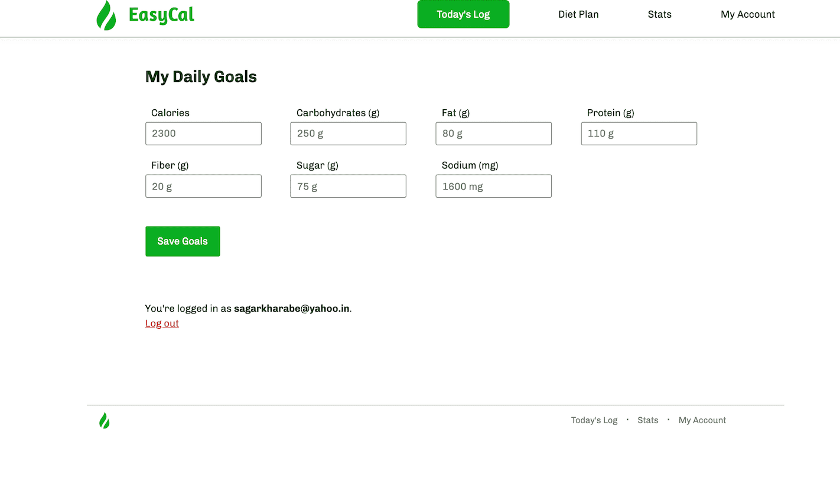Click the small flame icon in footer

(x=105, y=420)
